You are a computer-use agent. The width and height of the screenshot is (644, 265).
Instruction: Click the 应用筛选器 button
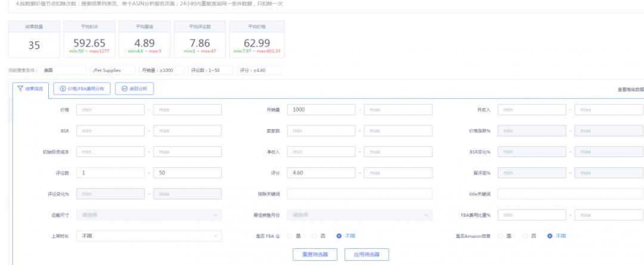pyautogui.click(x=367, y=254)
